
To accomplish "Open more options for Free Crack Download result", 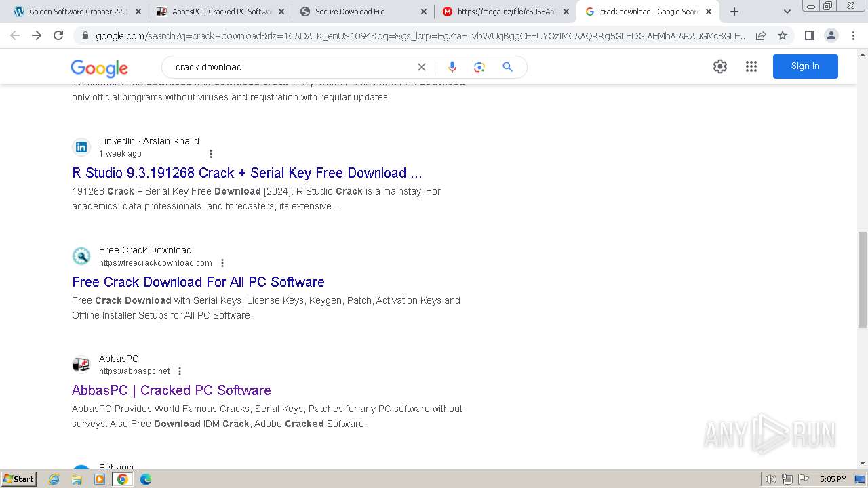I will [222, 263].
